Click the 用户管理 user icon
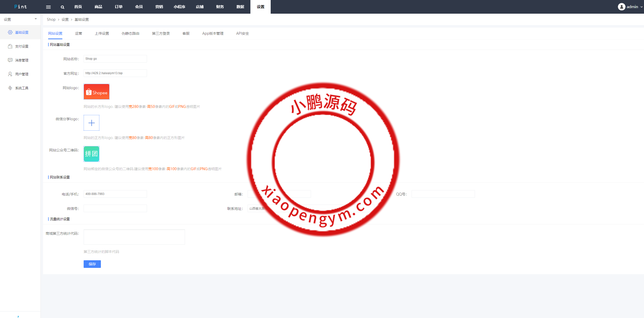This screenshot has width=644, height=318. click(10, 74)
